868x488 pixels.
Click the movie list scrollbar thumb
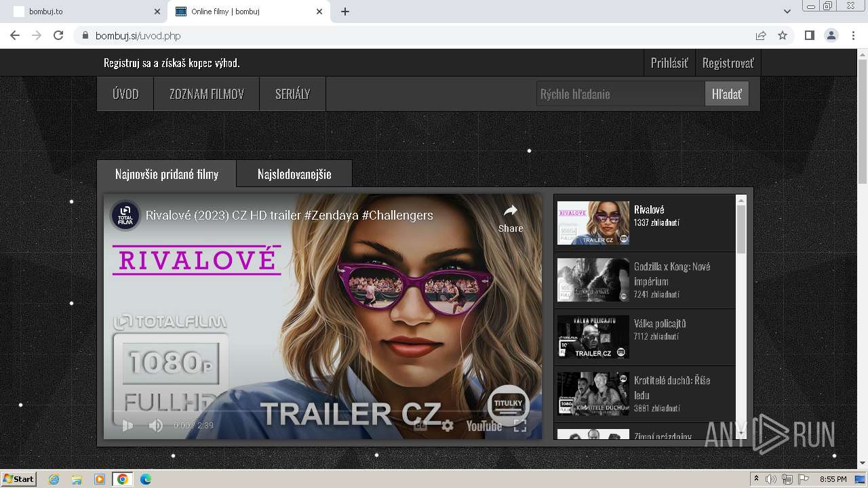741,230
